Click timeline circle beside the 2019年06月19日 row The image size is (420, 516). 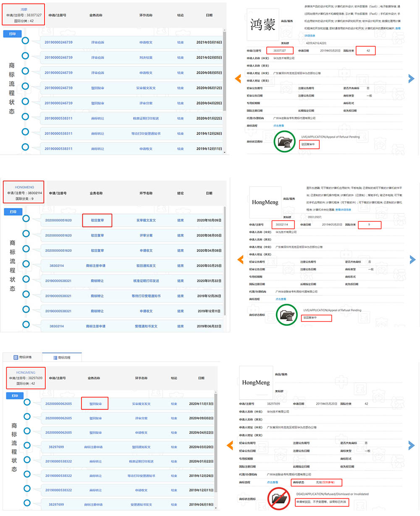[27, 503]
